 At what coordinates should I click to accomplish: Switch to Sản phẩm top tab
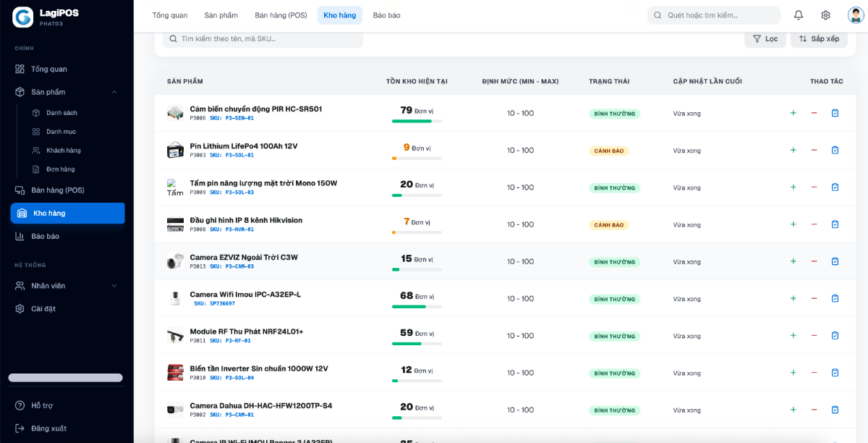coord(221,15)
